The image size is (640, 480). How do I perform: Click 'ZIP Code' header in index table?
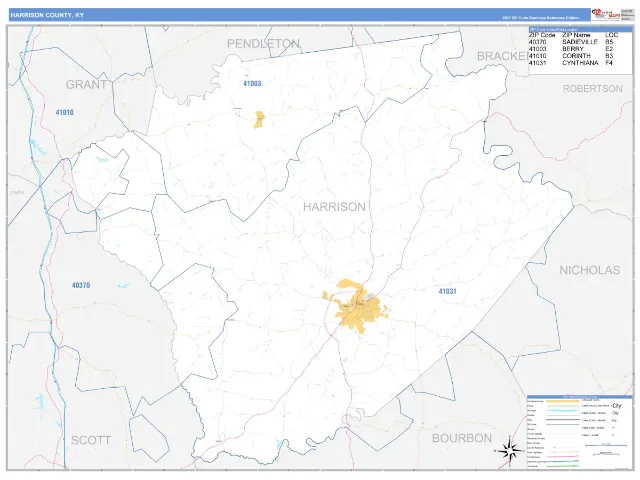click(542, 35)
